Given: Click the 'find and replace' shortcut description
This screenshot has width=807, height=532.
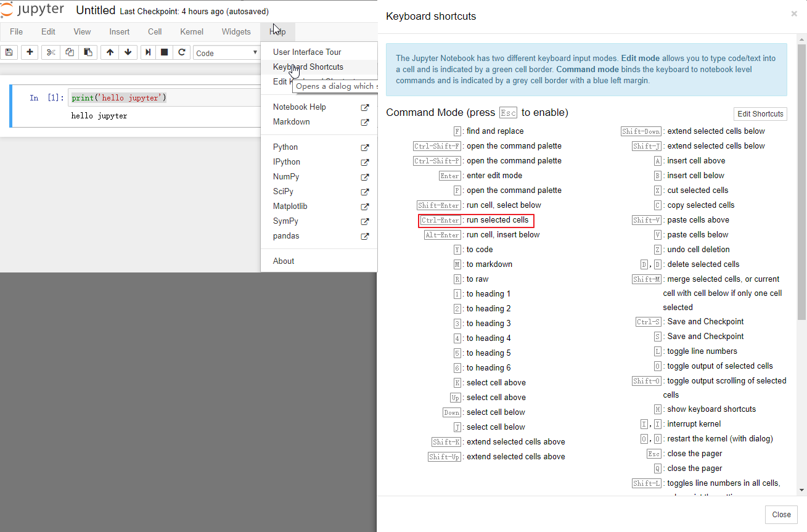Looking at the screenshot, I should (x=495, y=131).
